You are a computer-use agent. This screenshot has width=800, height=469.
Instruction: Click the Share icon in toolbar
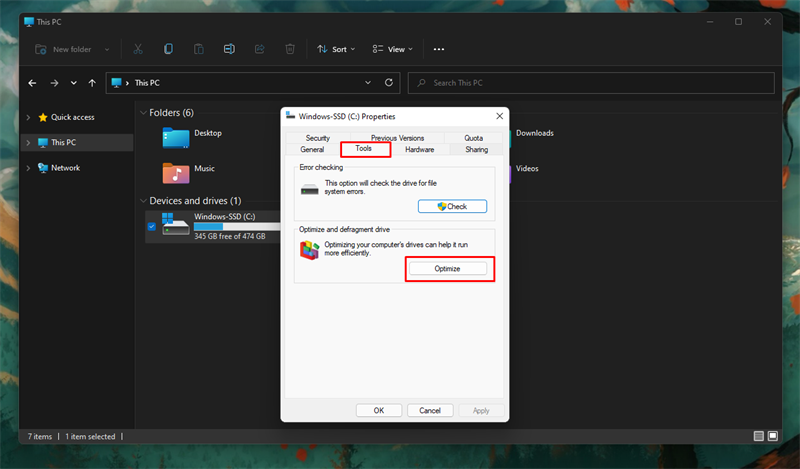pos(260,49)
